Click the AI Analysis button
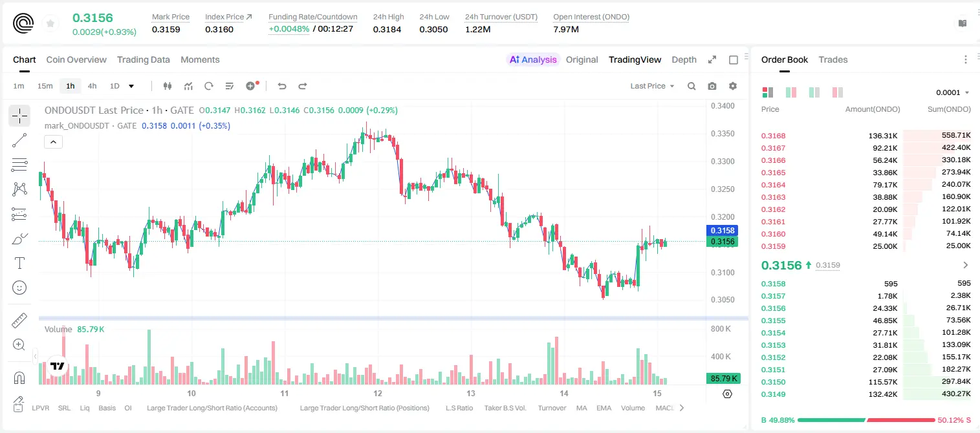Viewport: 980px width, 433px height. pyautogui.click(x=533, y=59)
